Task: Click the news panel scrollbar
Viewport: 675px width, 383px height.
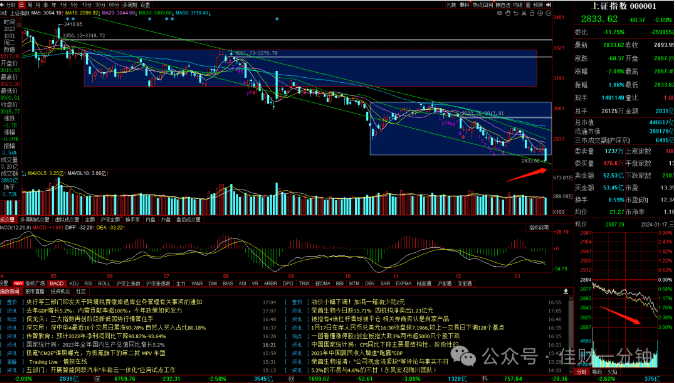Action: click(x=571, y=334)
